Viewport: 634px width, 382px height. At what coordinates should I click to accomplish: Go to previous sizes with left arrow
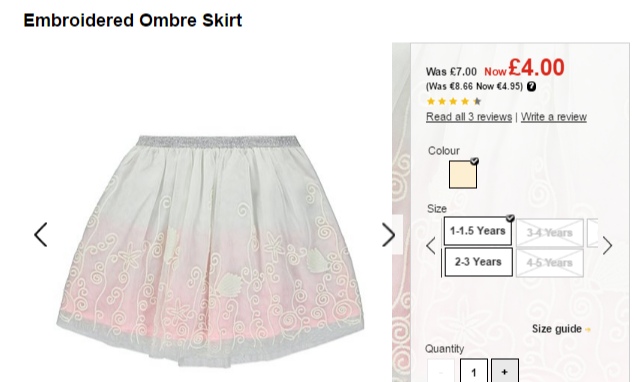coord(431,246)
